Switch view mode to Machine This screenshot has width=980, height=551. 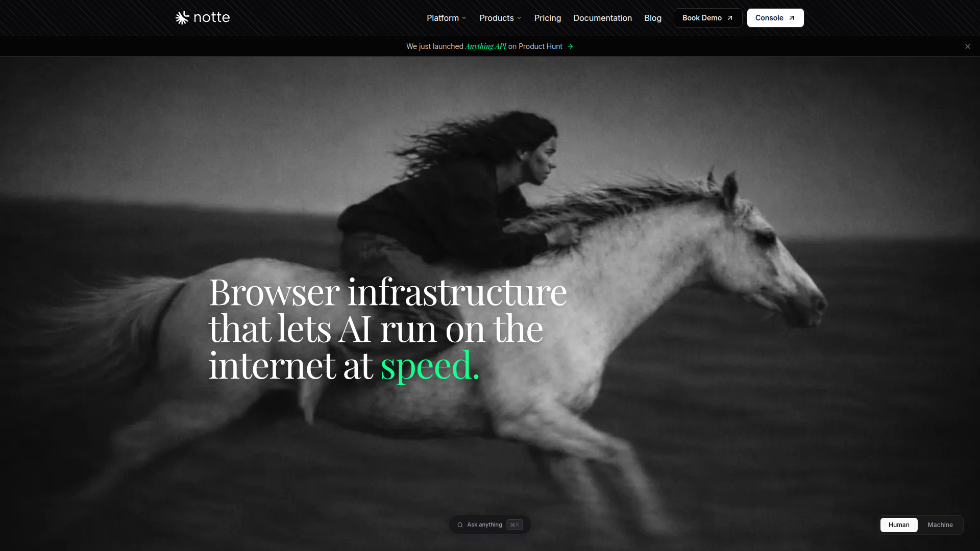point(940,525)
